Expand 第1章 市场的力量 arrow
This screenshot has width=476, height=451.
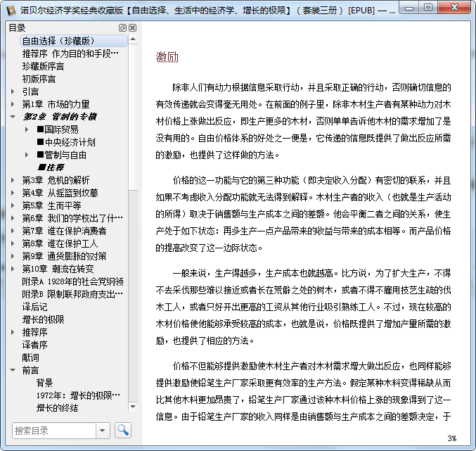[13, 104]
